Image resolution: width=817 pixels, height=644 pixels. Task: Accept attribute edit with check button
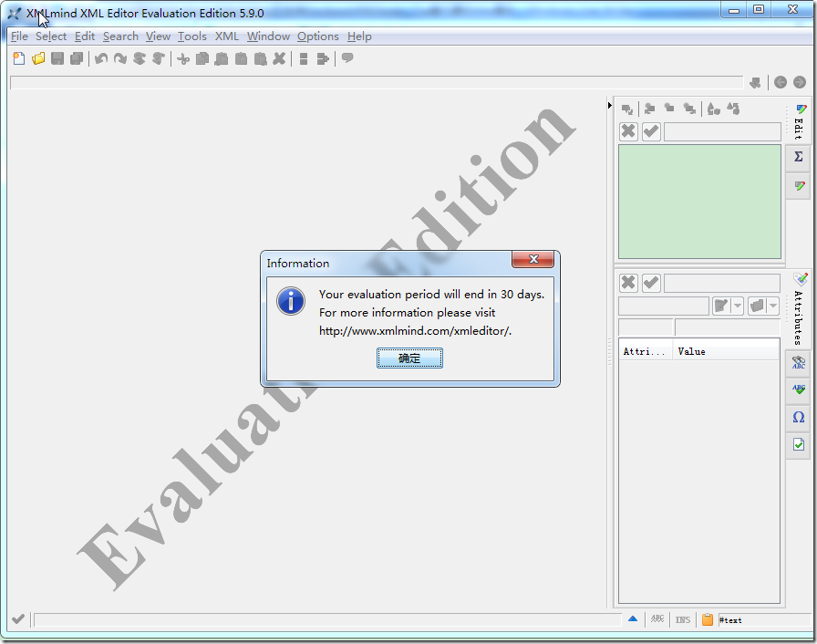(651, 283)
